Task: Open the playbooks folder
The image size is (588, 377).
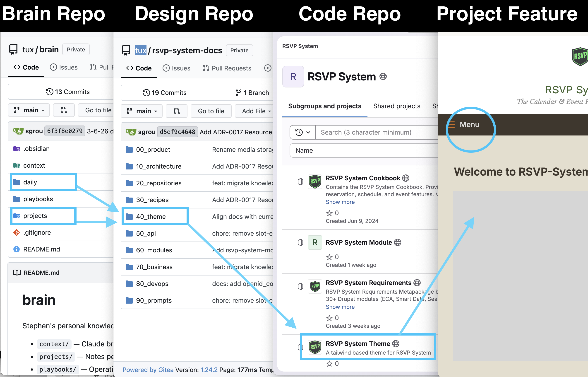Action: pyautogui.click(x=38, y=199)
